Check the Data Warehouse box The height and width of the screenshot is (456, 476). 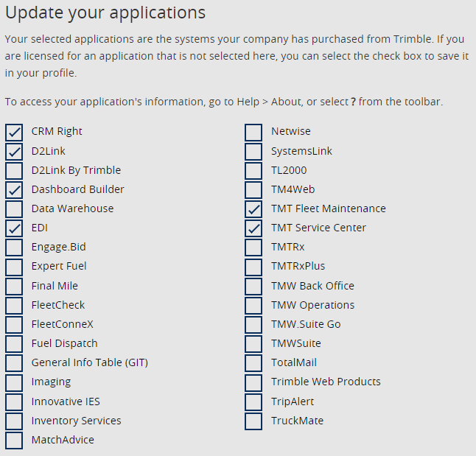pyautogui.click(x=14, y=208)
